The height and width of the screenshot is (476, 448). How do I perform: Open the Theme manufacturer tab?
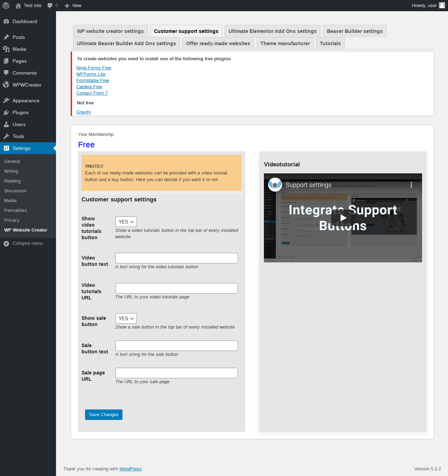(285, 43)
